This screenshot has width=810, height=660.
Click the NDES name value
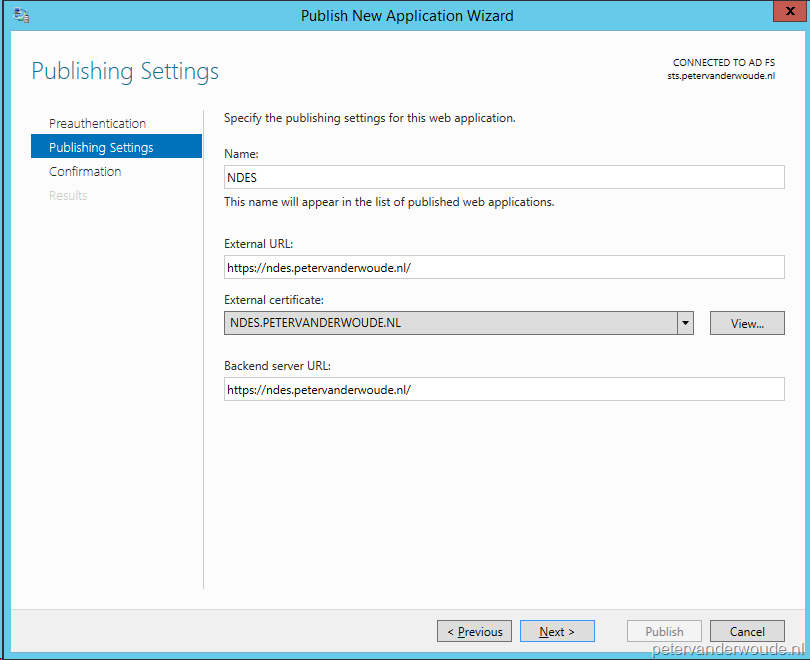click(x=239, y=177)
